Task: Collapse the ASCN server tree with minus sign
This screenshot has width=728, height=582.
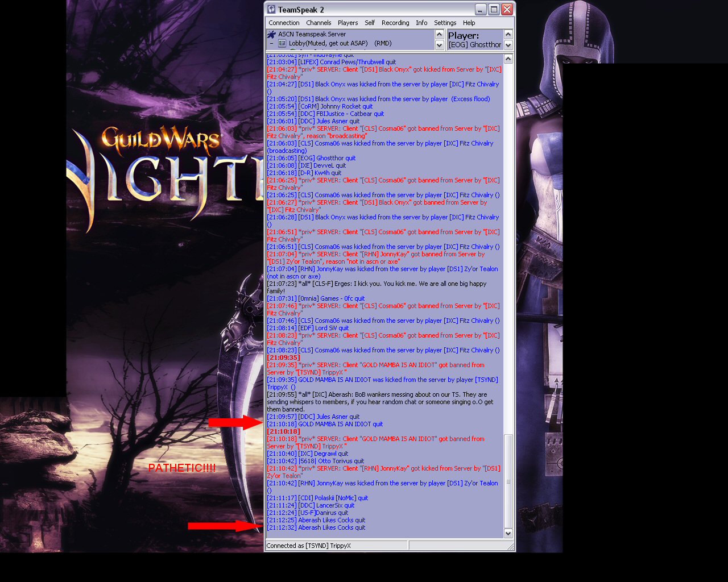Action: (271, 43)
